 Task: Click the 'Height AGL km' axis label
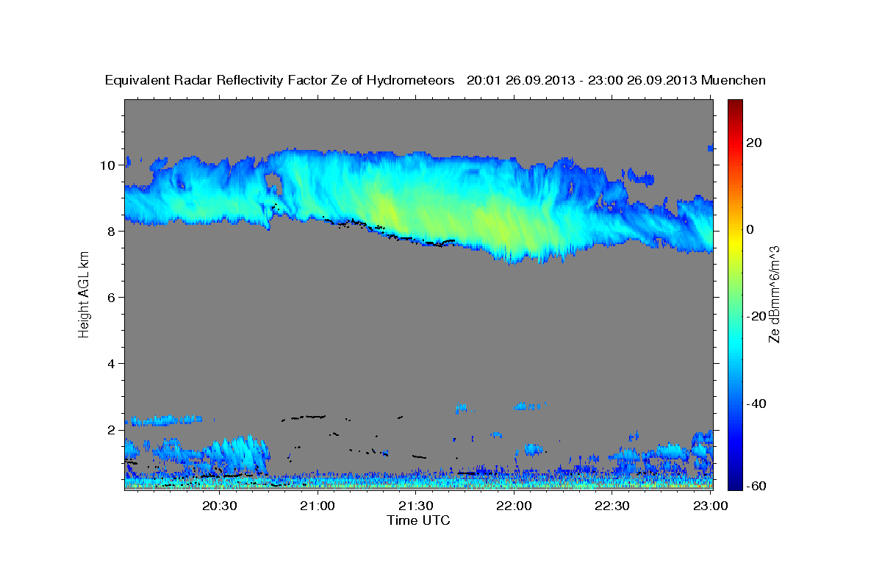[x=84, y=295]
